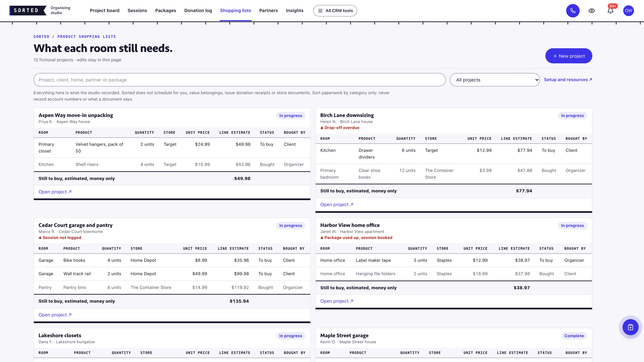644x362 pixels.
Task: Click Complete badge on Maple Street garage
Action: click(574, 336)
